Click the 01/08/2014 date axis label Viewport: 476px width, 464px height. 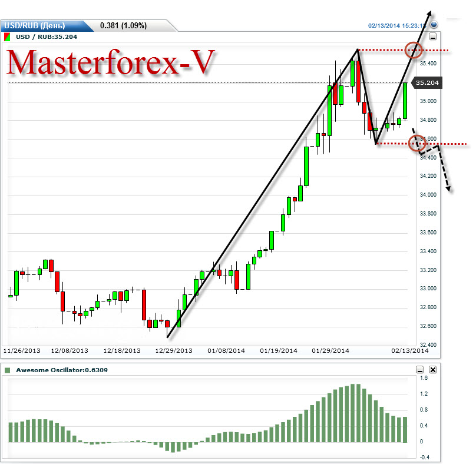[226, 351]
